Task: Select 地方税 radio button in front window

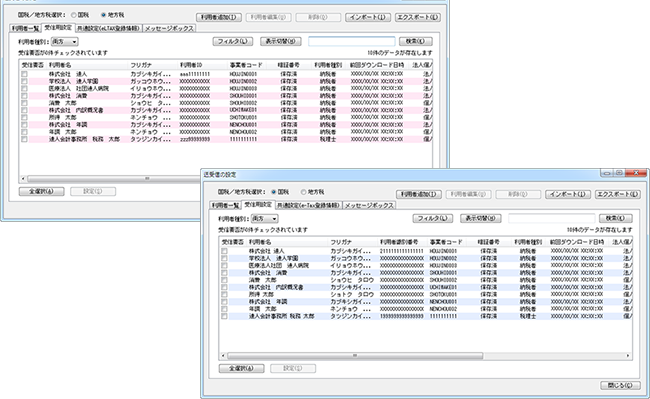Action: click(303, 192)
